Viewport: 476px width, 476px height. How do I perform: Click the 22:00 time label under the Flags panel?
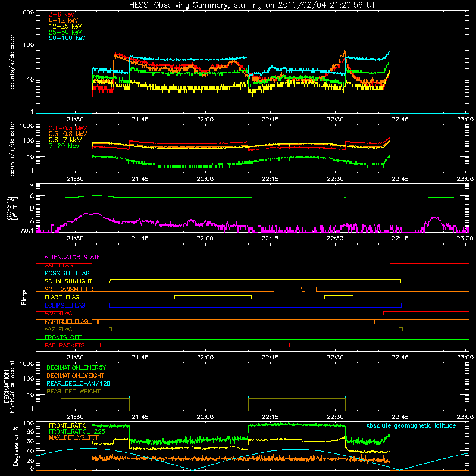tap(205, 358)
